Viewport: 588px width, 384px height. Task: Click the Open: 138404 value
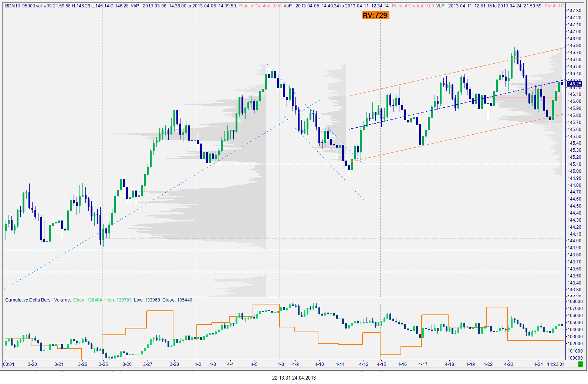pyautogui.click(x=88, y=300)
